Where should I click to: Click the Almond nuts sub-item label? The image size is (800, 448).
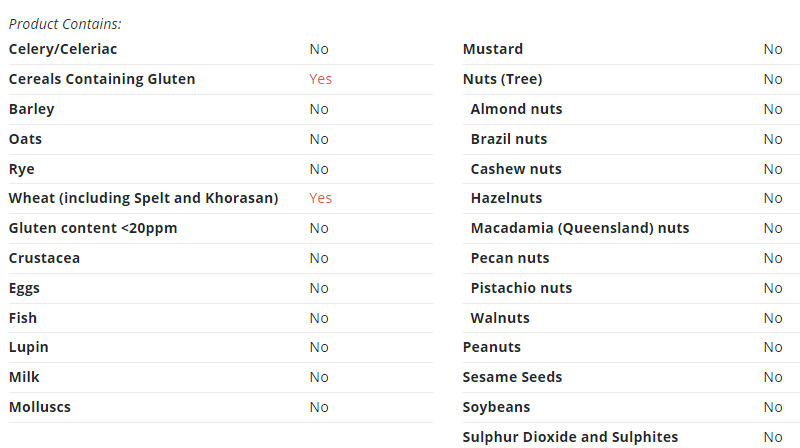pos(516,109)
